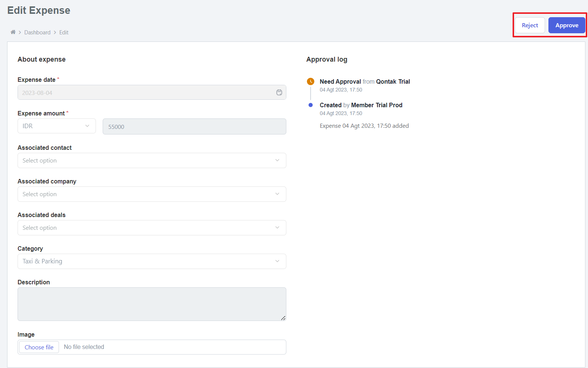Approve the expense

coord(566,25)
